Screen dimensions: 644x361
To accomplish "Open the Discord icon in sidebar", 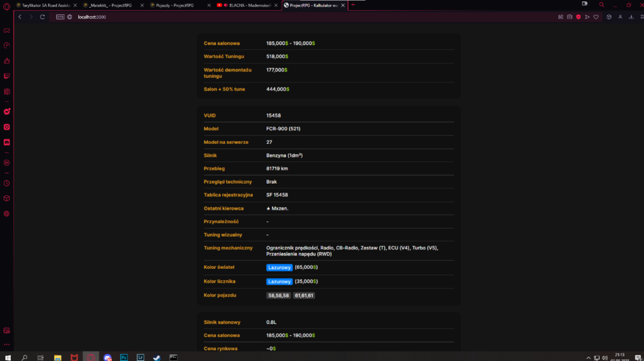I will point(6,142).
